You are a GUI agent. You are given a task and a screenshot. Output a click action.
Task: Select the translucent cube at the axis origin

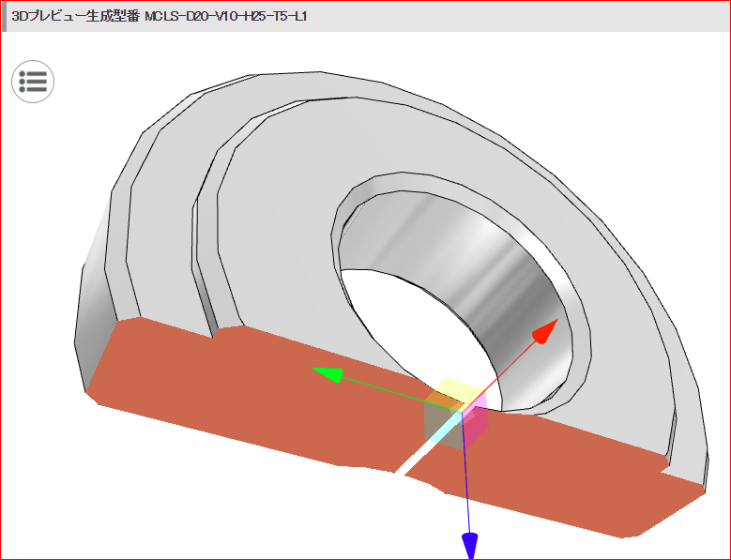[456, 415]
